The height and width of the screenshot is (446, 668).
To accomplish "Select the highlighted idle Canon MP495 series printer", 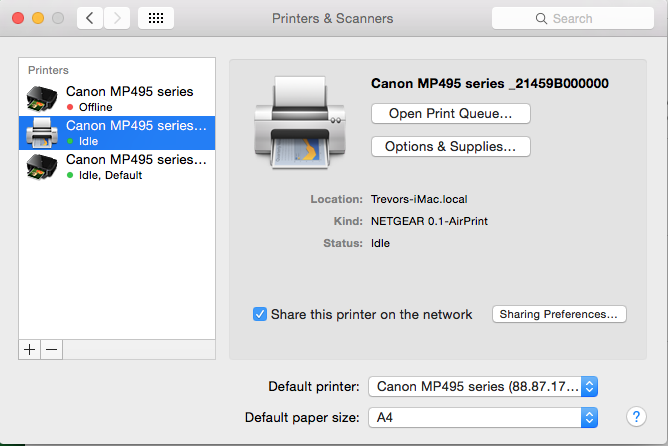I will (118, 132).
